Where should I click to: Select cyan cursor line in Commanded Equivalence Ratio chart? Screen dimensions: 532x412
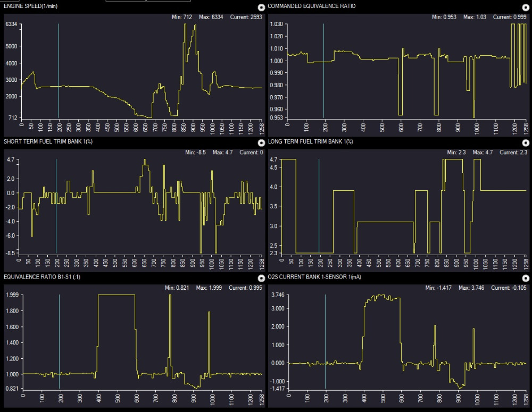(x=323, y=69)
